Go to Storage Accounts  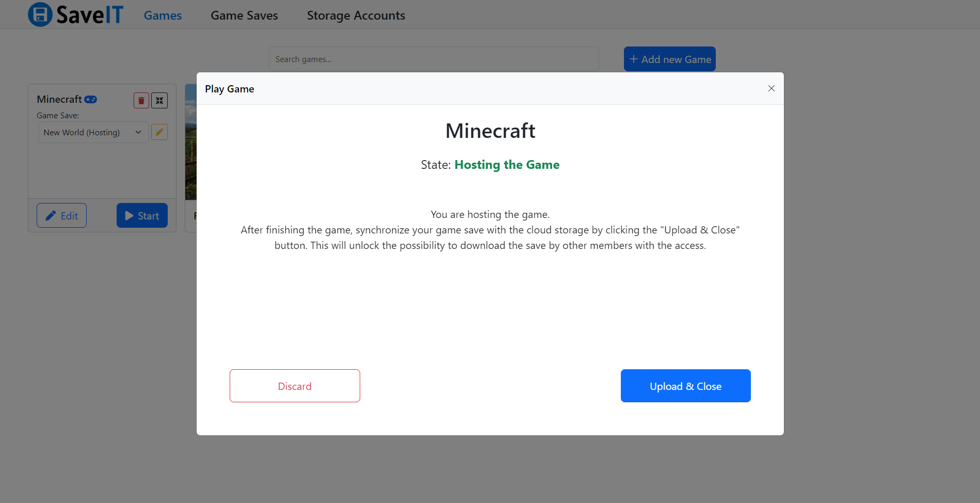coord(356,15)
